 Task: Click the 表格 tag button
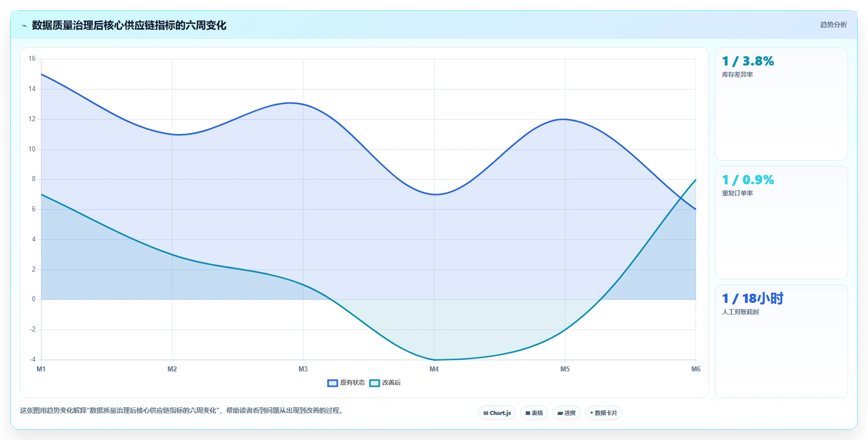(x=534, y=413)
